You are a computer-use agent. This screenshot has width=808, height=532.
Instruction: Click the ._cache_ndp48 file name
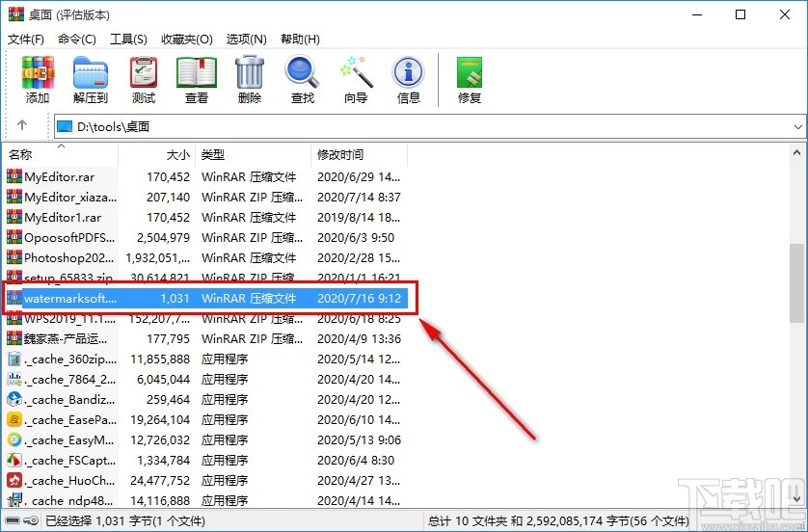coord(70,500)
